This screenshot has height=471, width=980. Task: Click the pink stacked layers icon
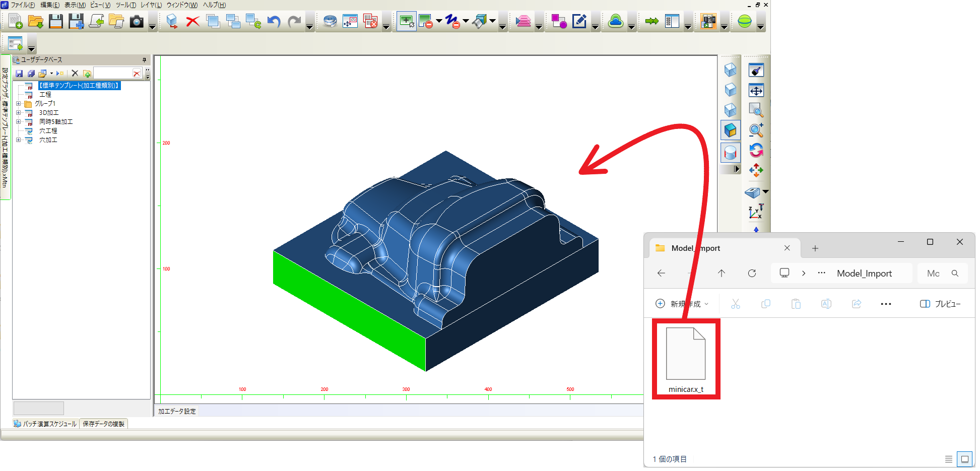523,22
